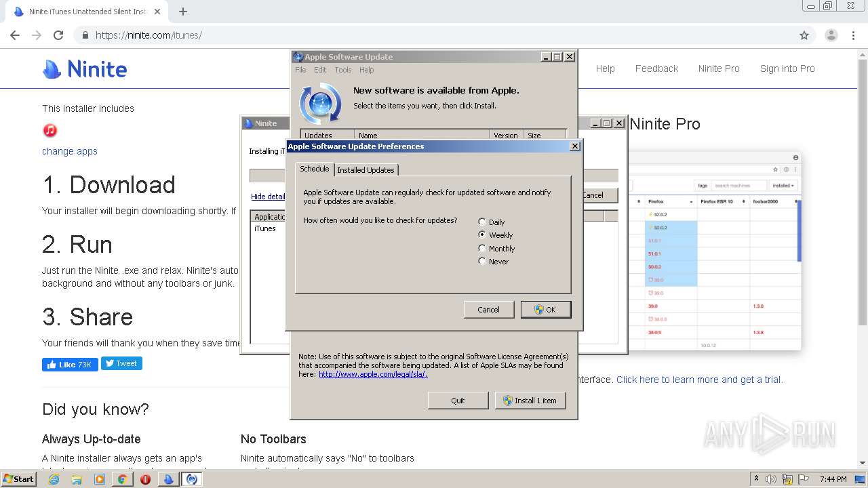Open the File menu in Apple Software Update
Screen dimensions: 868x488
pos(300,70)
